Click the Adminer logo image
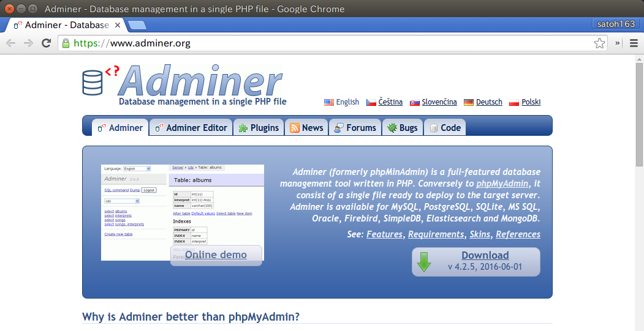This screenshot has height=331, width=644. (x=183, y=80)
